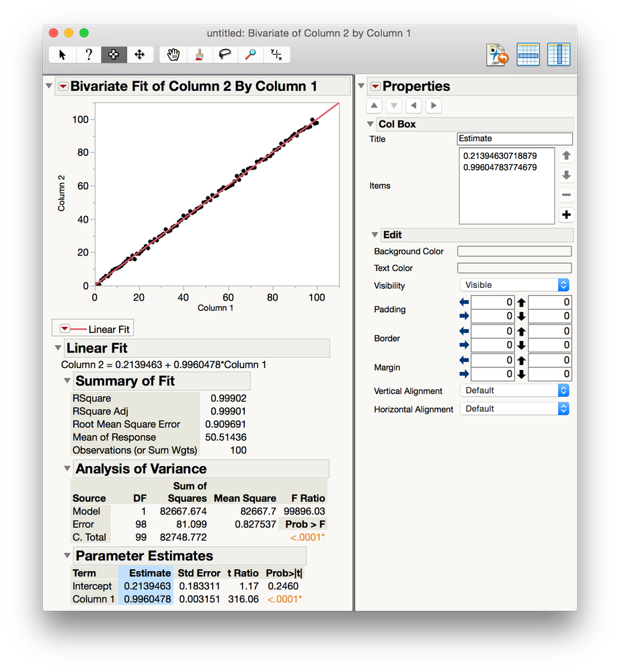Click the right triangle navigation button in Properties

[434, 106]
